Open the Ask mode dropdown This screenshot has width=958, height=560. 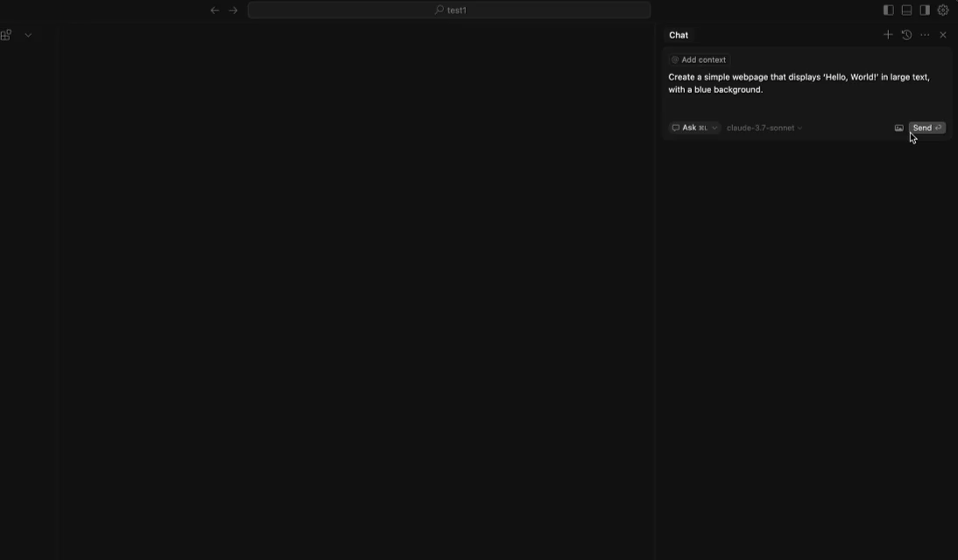click(x=694, y=128)
